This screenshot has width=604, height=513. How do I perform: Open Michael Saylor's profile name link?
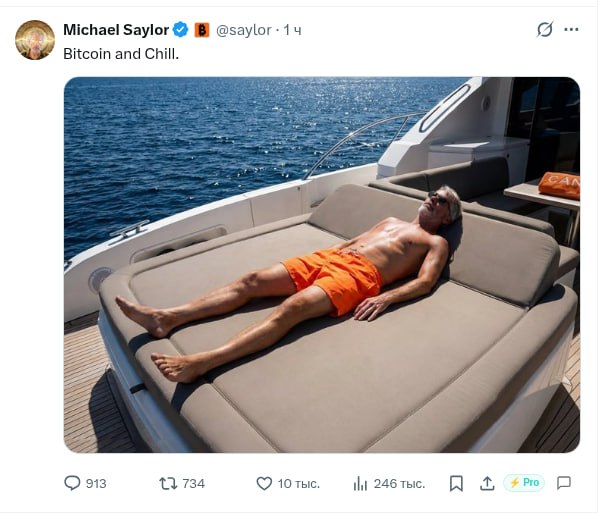tap(116, 30)
